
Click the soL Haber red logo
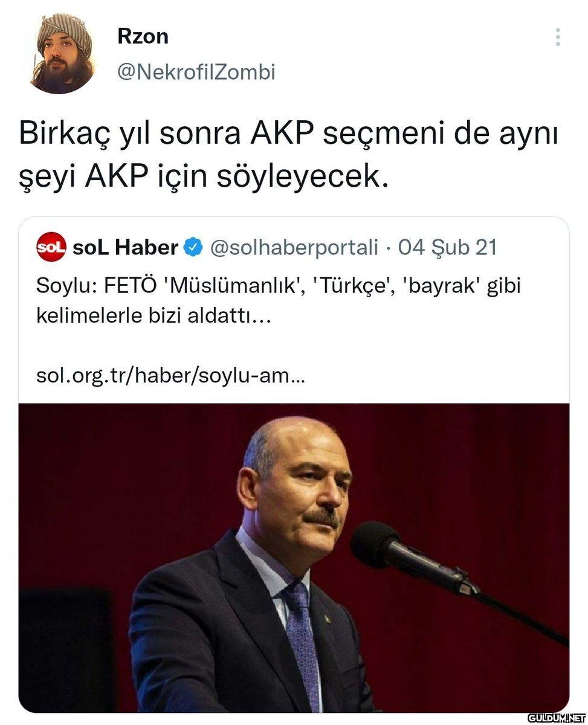pos(51,247)
